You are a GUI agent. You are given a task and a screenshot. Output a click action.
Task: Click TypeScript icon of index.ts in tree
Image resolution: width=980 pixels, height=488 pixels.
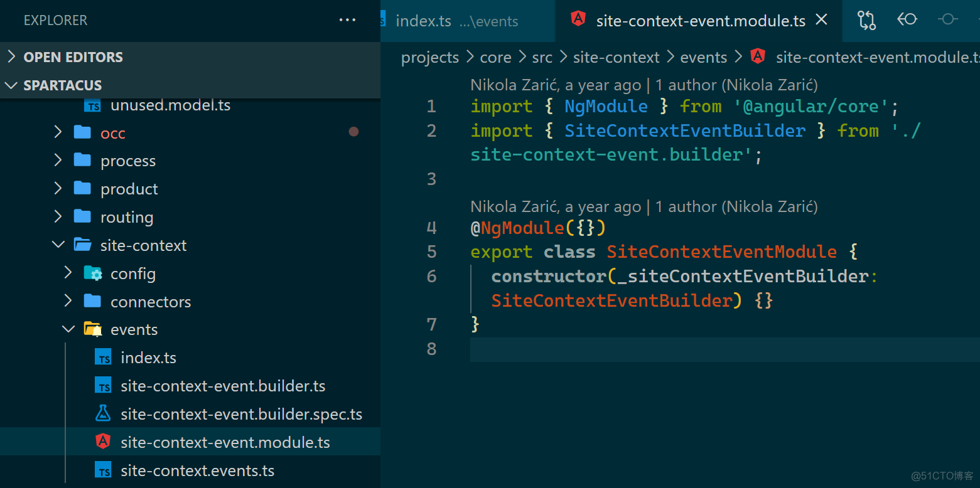point(103,358)
